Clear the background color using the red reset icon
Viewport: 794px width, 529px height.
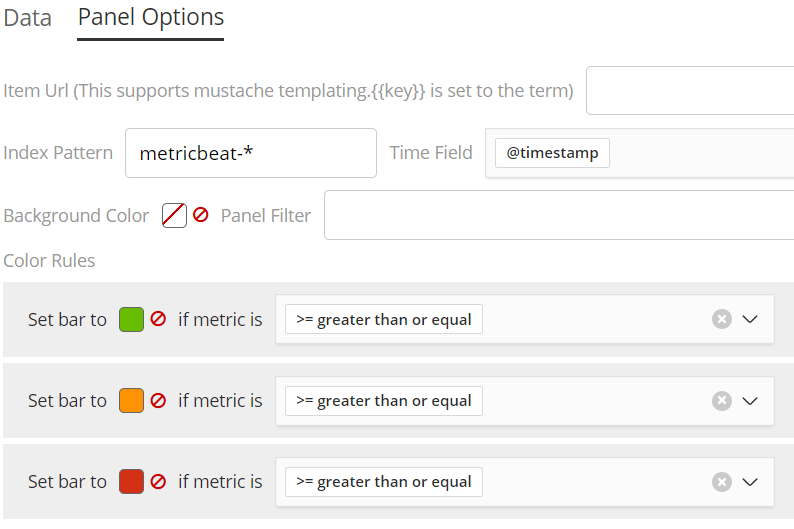pos(201,215)
